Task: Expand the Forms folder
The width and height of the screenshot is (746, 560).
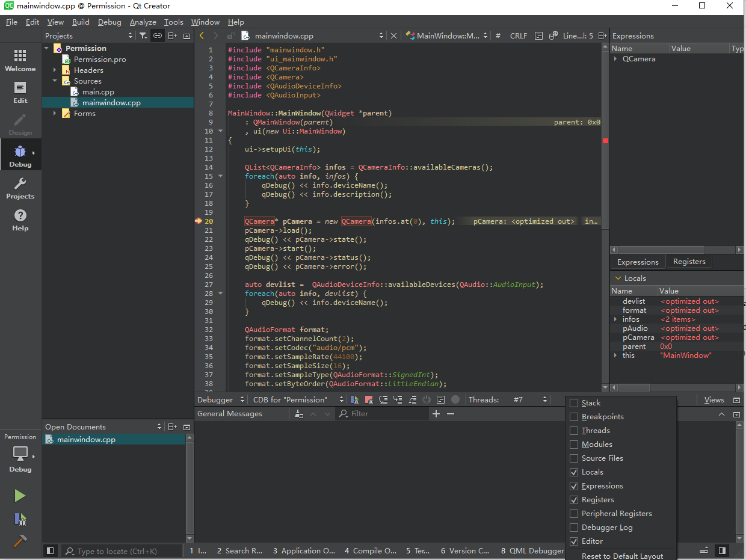Action: pos(55,114)
